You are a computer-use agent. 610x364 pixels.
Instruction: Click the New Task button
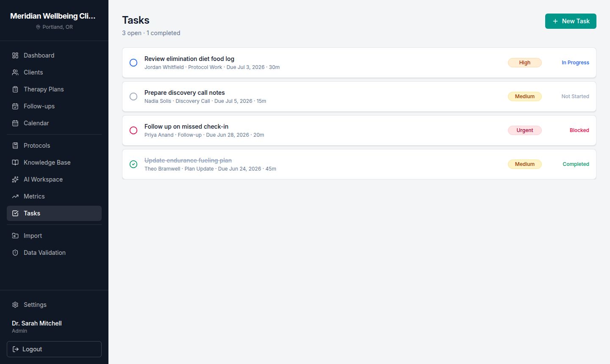571,21
